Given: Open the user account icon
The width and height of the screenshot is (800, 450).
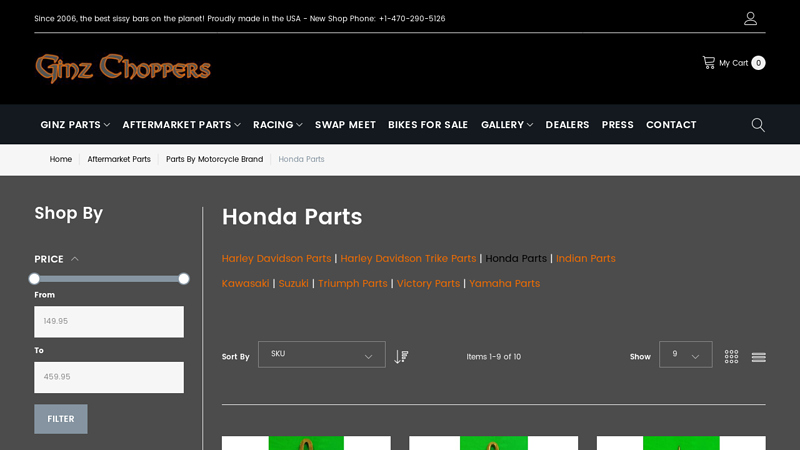Looking at the screenshot, I should pos(750,19).
